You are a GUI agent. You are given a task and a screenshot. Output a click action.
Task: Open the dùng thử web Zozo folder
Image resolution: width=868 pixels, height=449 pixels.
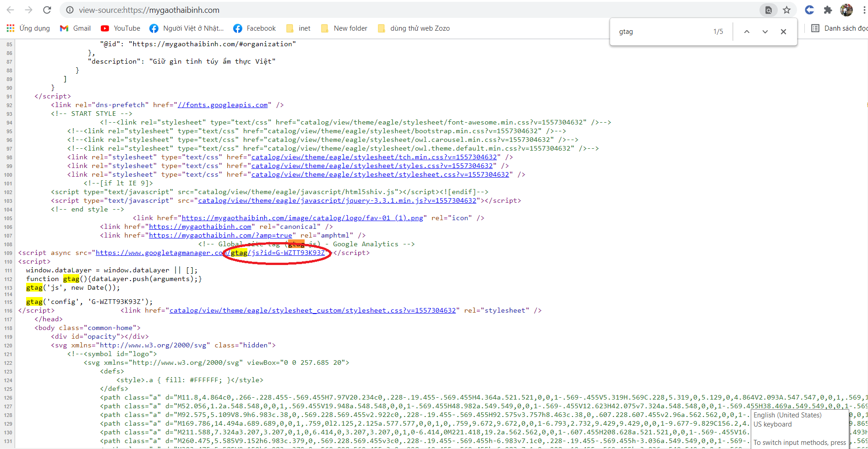coord(414,28)
